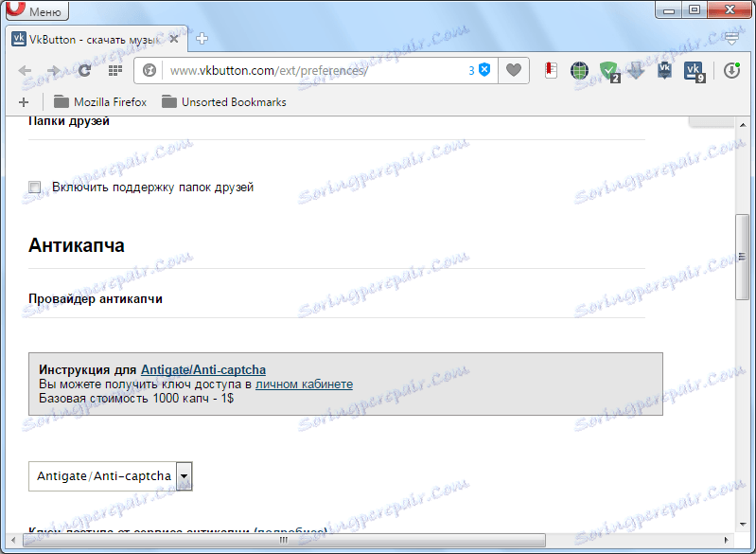756x554 pixels.
Task: Select the VkButton browser tab
Action: click(x=97, y=39)
